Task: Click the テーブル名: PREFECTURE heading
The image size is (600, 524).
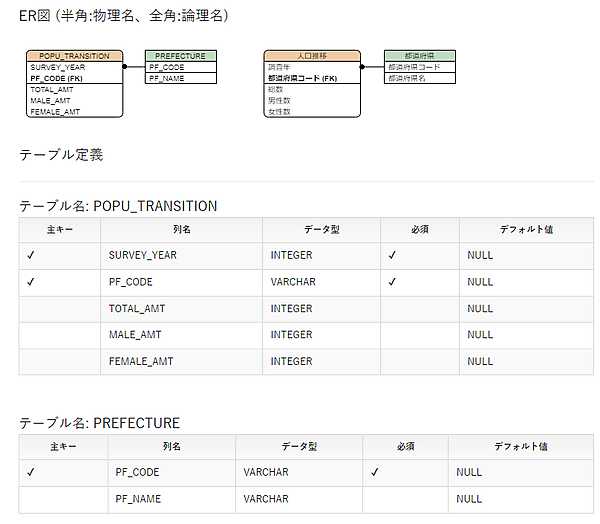Action: (x=100, y=423)
